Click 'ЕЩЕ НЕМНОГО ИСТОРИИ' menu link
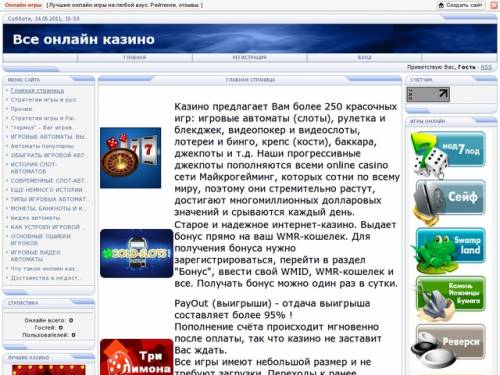This screenshot has width=500, height=375. (x=47, y=190)
